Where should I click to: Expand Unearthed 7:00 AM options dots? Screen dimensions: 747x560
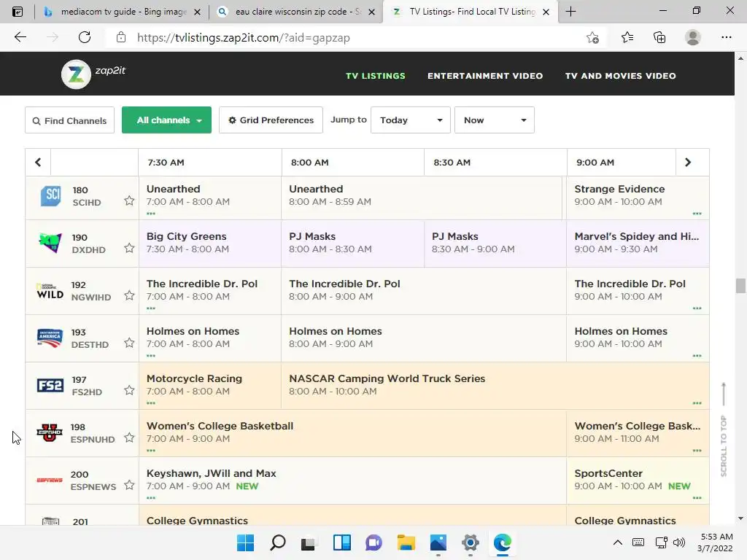pyautogui.click(x=151, y=214)
